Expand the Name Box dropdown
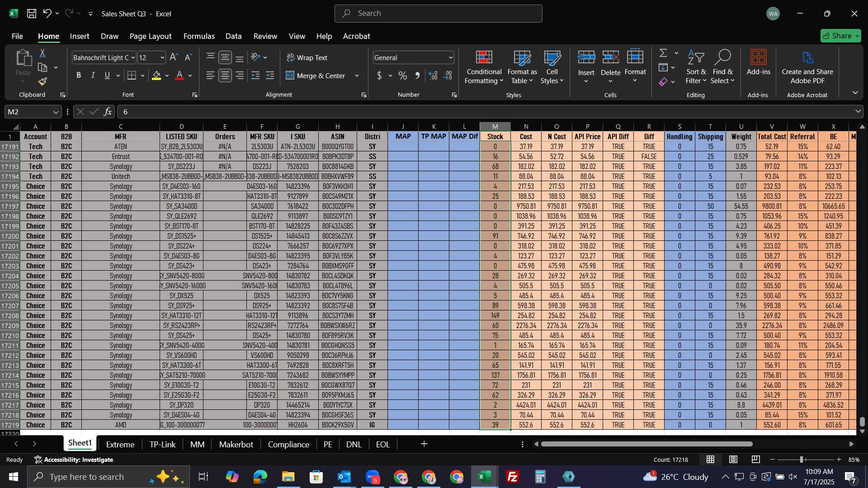This screenshot has width=868, height=488. [x=56, y=112]
